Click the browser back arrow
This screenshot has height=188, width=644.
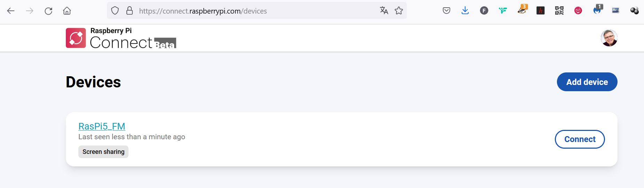[11, 11]
